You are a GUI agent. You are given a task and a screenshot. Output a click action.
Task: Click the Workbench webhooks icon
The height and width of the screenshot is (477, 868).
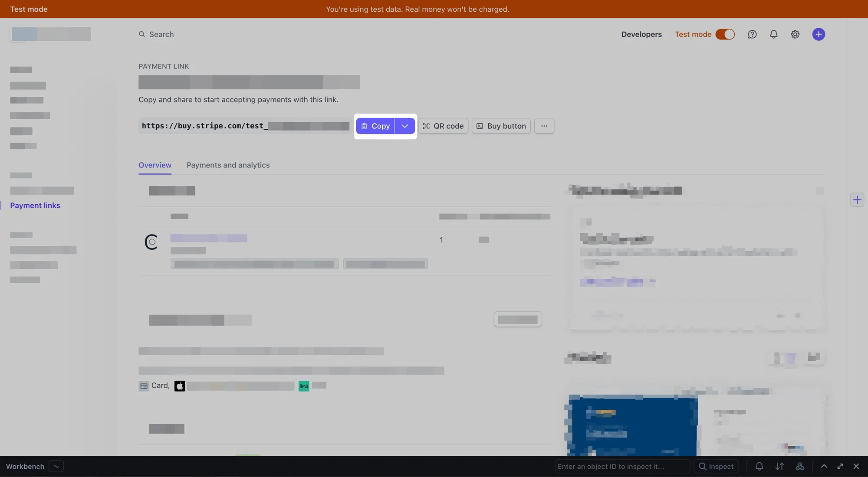[800, 467]
